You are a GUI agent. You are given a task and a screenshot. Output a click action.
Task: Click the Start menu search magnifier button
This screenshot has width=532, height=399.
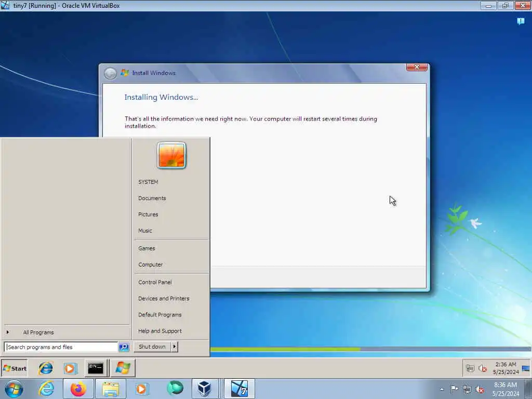pos(124,347)
